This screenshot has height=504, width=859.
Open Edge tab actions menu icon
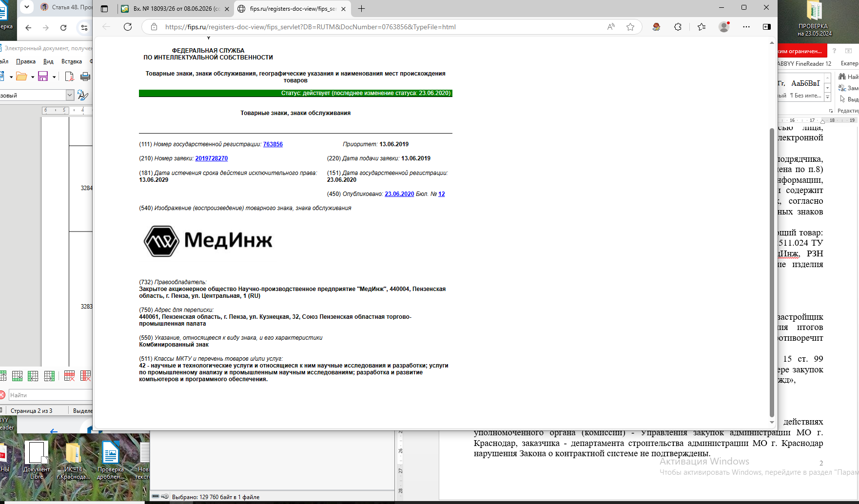tap(104, 9)
